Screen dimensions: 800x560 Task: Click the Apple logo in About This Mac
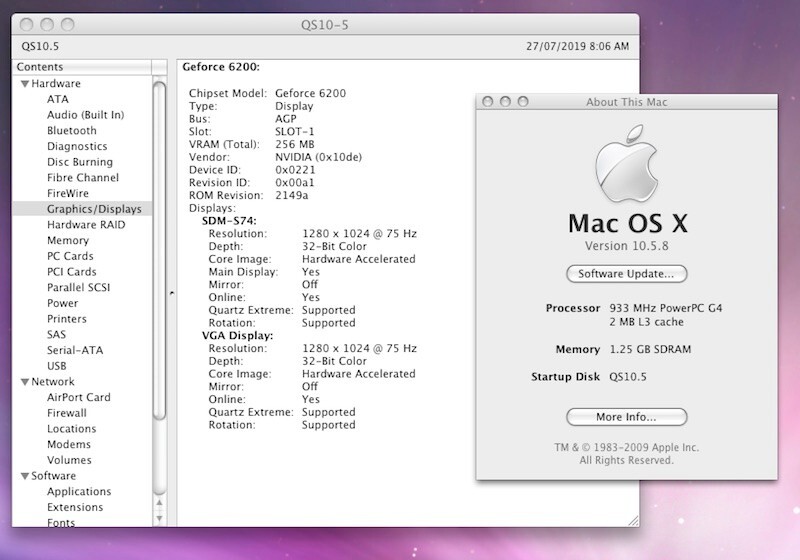coord(627,163)
